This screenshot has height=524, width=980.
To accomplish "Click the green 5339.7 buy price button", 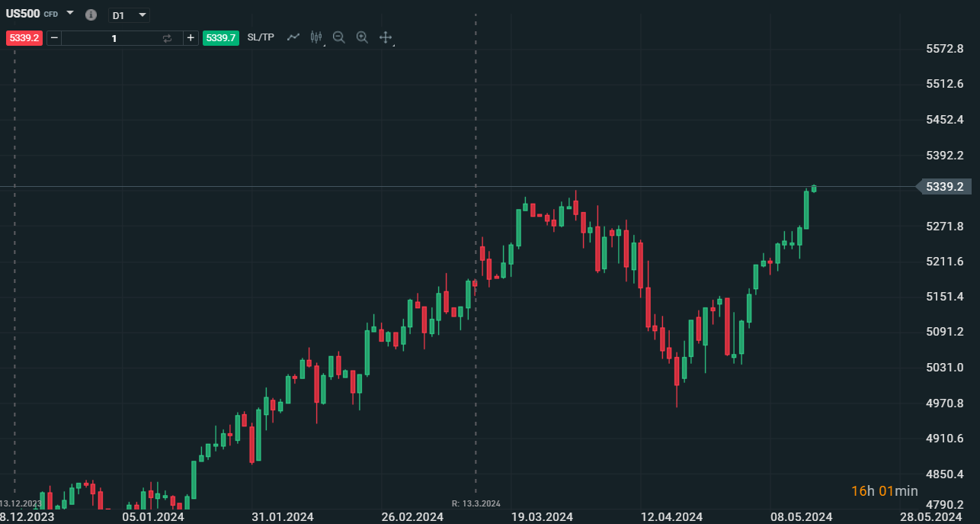I will coord(222,37).
